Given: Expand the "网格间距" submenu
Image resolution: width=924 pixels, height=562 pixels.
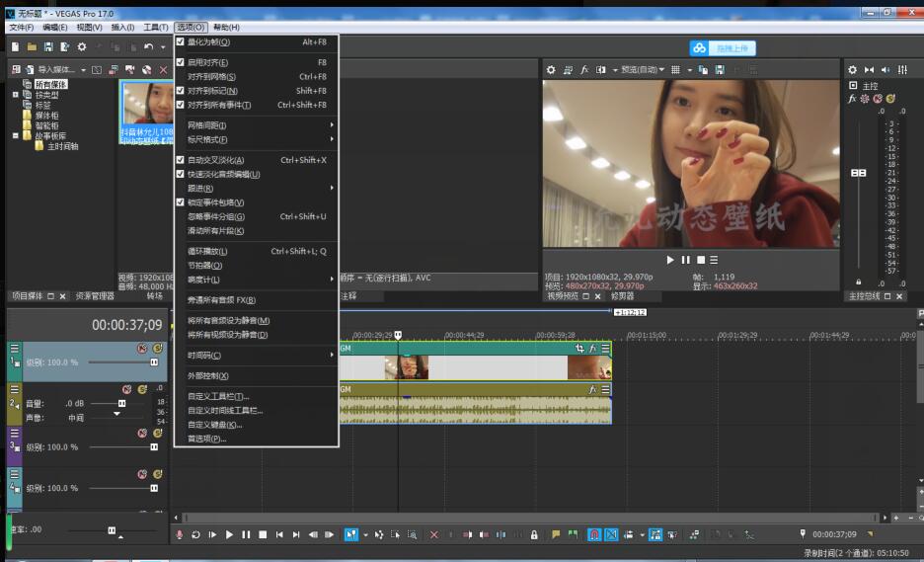Looking at the screenshot, I should [257, 125].
